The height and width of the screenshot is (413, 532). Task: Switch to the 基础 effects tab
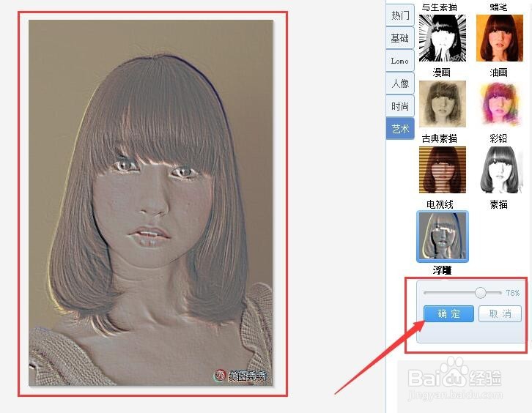click(400, 38)
